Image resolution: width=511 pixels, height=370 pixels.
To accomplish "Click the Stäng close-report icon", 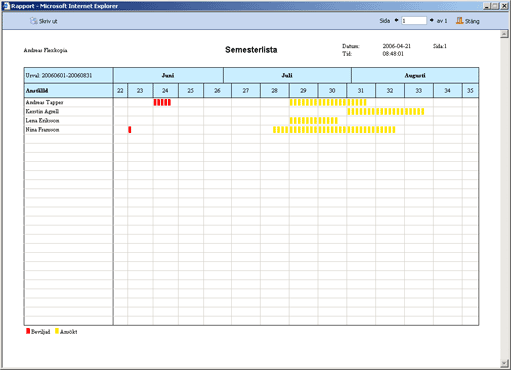I will point(459,21).
